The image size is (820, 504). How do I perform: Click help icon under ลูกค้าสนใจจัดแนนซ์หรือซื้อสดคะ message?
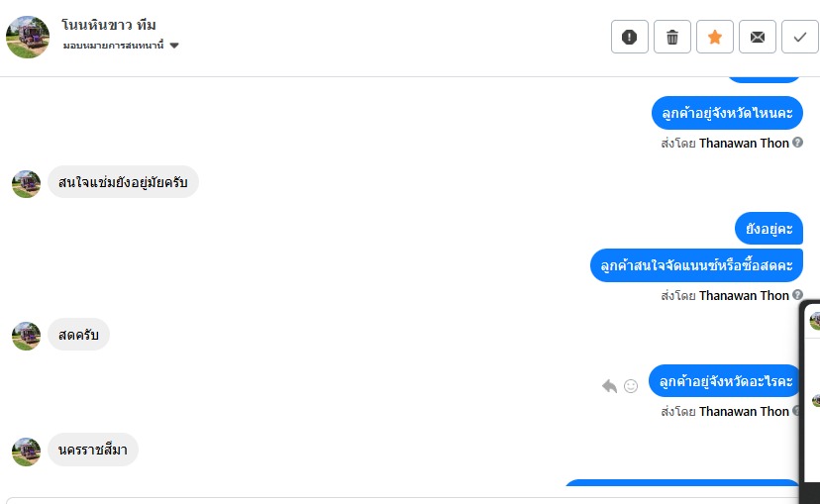coord(798,295)
